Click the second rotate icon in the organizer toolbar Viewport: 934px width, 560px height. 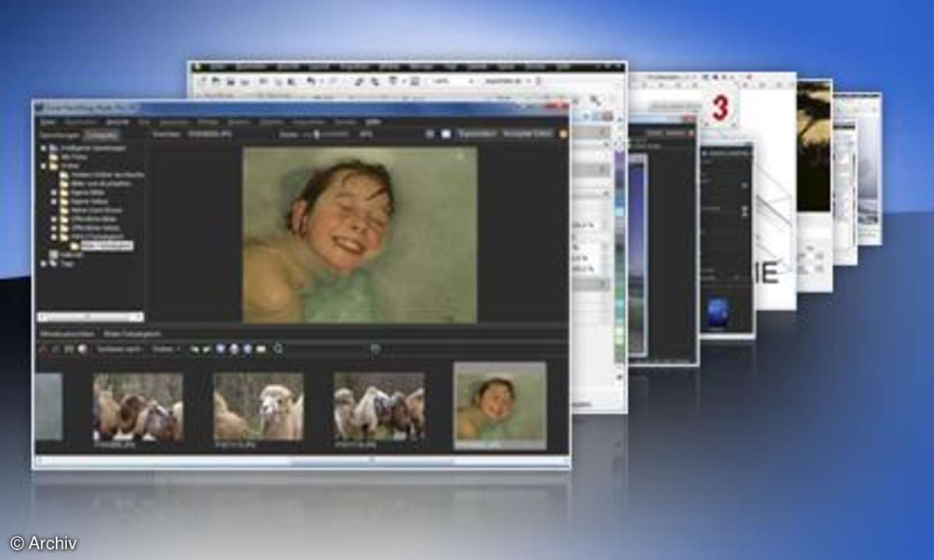205,350
